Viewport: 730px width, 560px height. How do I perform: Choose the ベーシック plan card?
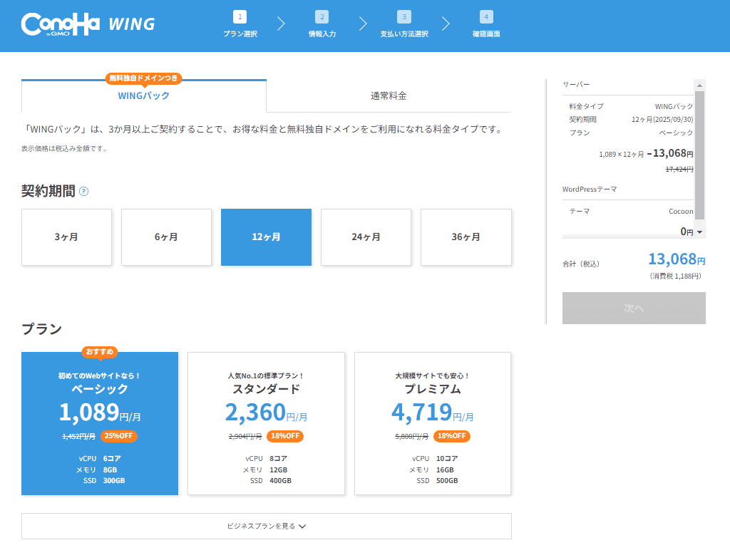100,423
